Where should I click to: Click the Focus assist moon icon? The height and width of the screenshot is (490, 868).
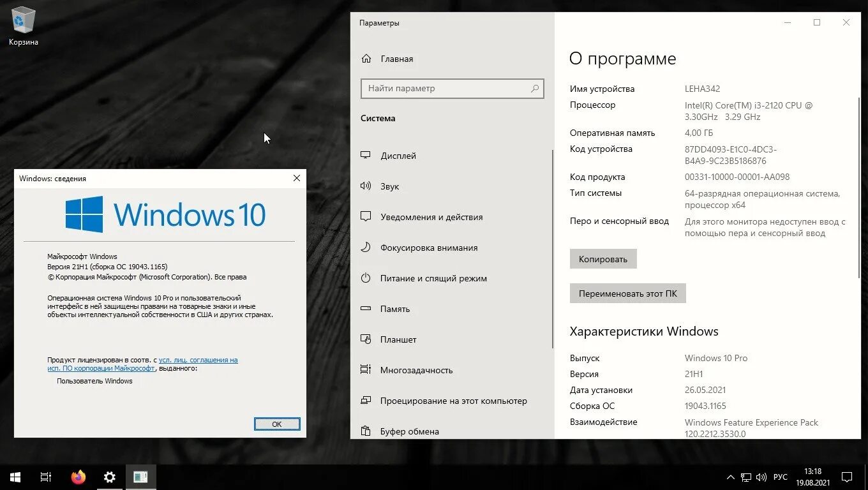coord(366,248)
